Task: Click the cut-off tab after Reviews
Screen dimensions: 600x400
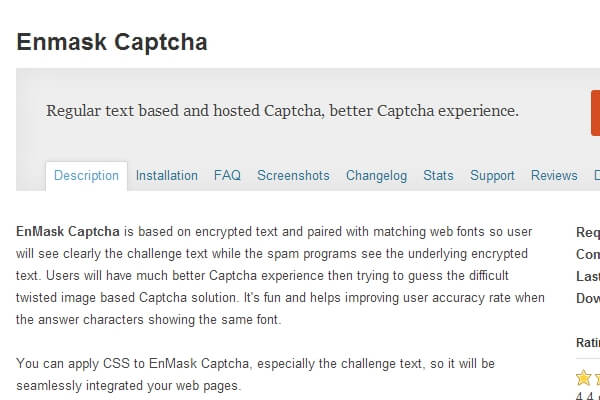Action: click(596, 175)
